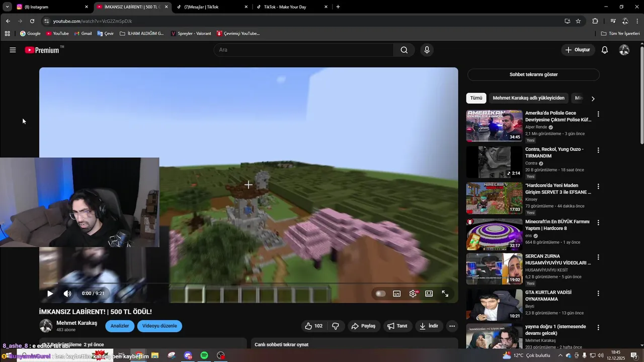Click the video progress bar

click(249, 284)
